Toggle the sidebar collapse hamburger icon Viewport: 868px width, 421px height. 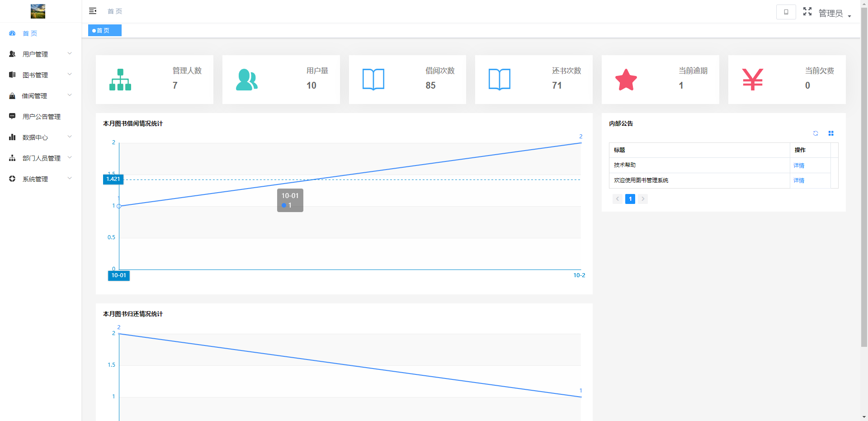click(x=93, y=11)
